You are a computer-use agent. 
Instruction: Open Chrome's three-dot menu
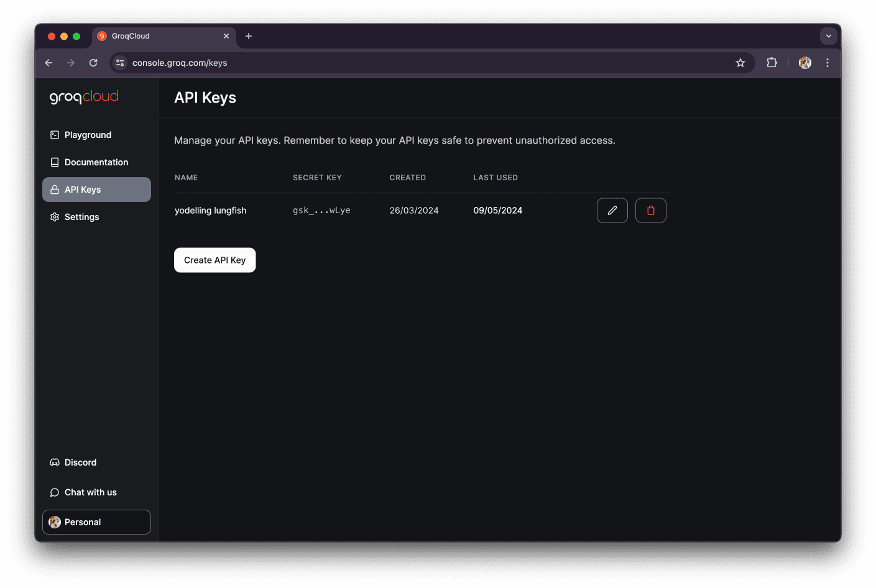point(828,63)
